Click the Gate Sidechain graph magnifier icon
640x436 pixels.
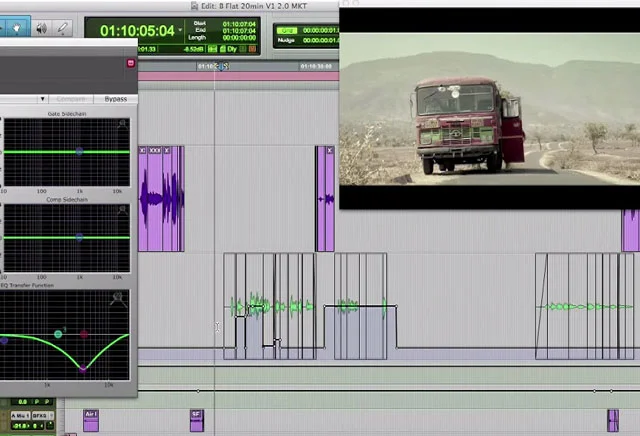tap(122, 124)
